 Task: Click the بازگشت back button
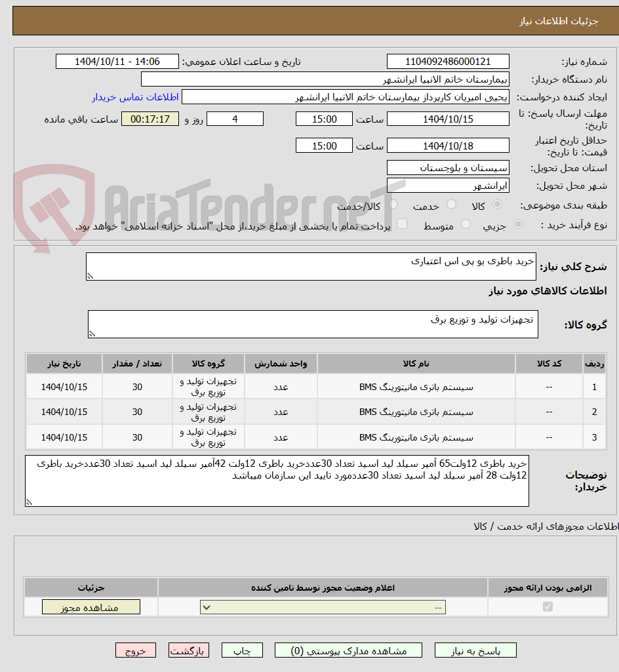click(x=189, y=650)
